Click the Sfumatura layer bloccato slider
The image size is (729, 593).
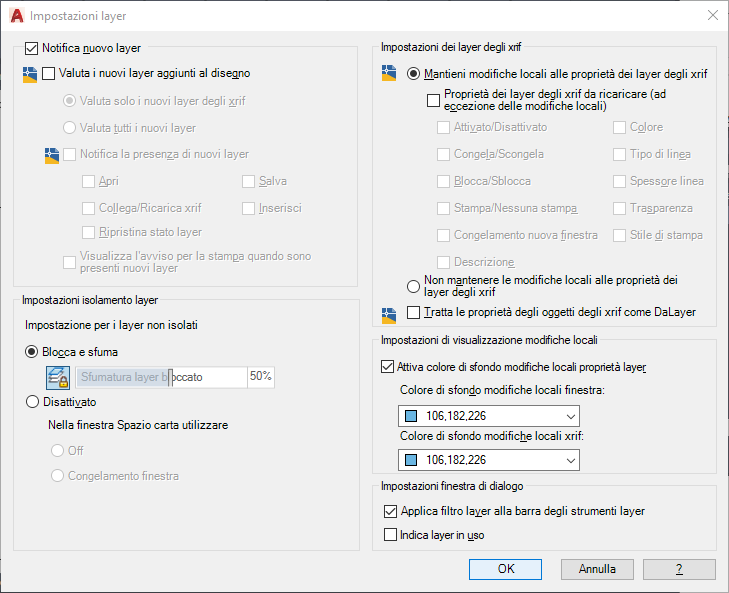(161, 377)
